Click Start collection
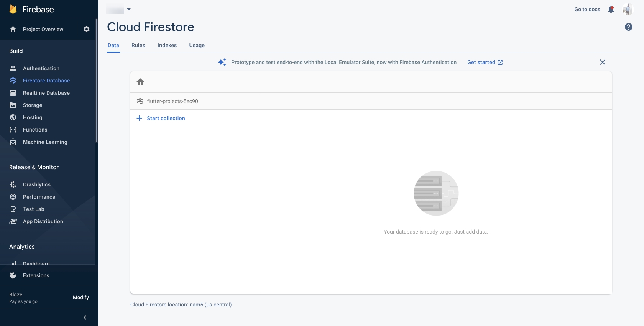The width and height of the screenshot is (644, 326). [166, 118]
